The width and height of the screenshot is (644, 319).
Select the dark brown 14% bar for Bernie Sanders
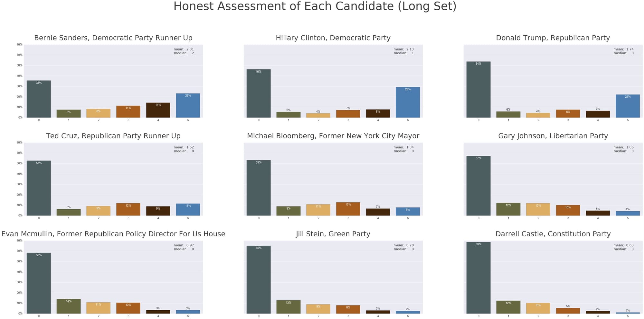click(x=158, y=110)
